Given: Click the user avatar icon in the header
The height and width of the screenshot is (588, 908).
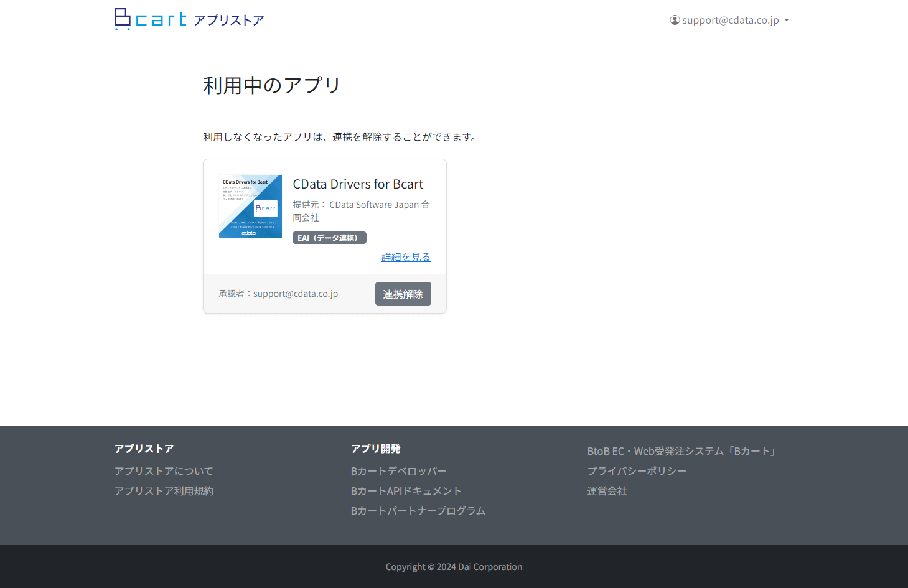Looking at the screenshot, I should [675, 20].
